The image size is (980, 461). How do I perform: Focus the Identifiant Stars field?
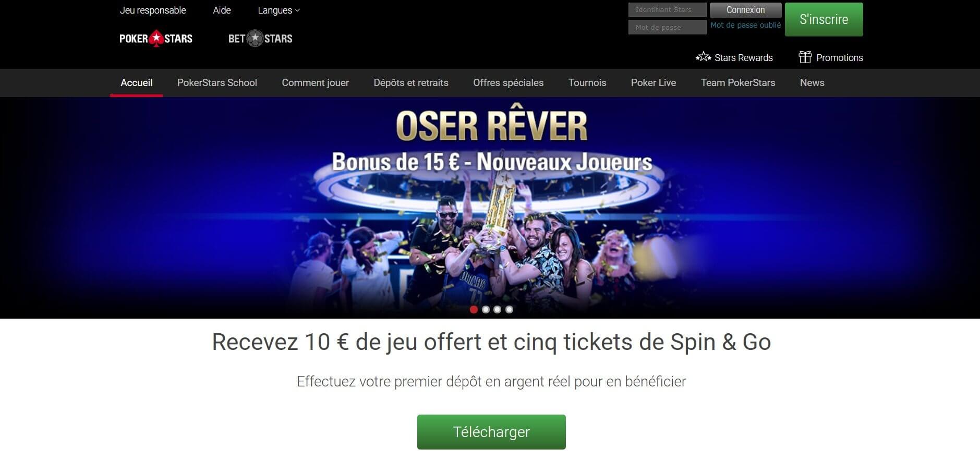pos(668,10)
